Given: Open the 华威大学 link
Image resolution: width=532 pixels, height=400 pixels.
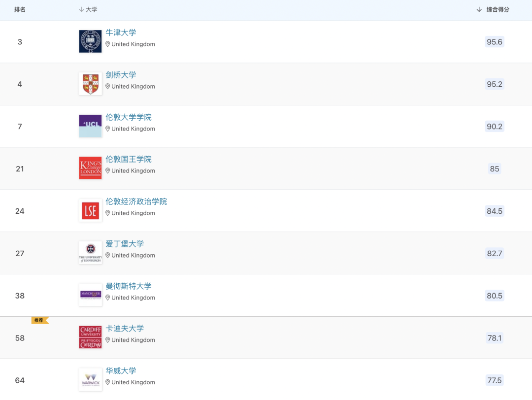Looking at the screenshot, I should click(121, 370).
